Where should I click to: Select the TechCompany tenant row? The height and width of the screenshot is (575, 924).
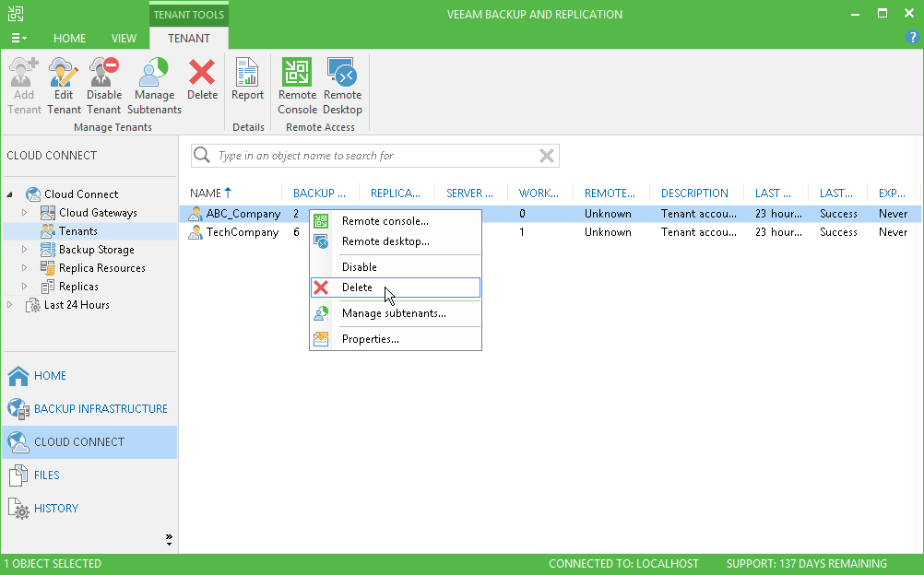(551, 232)
